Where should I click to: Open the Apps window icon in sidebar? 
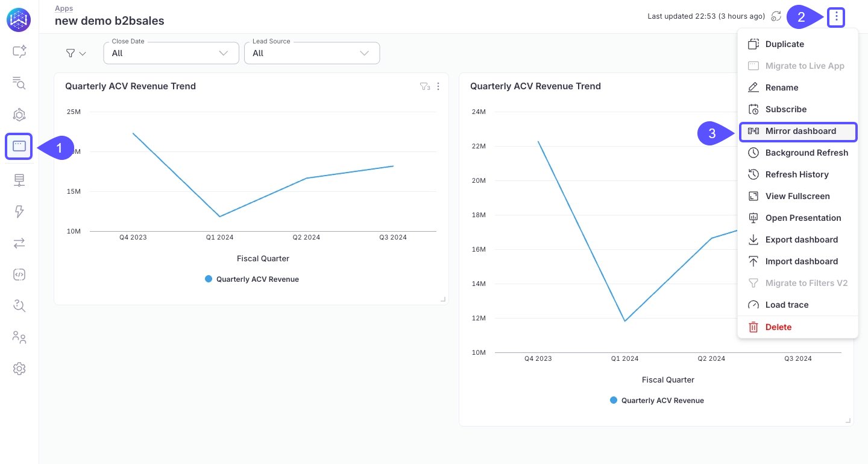click(x=19, y=147)
